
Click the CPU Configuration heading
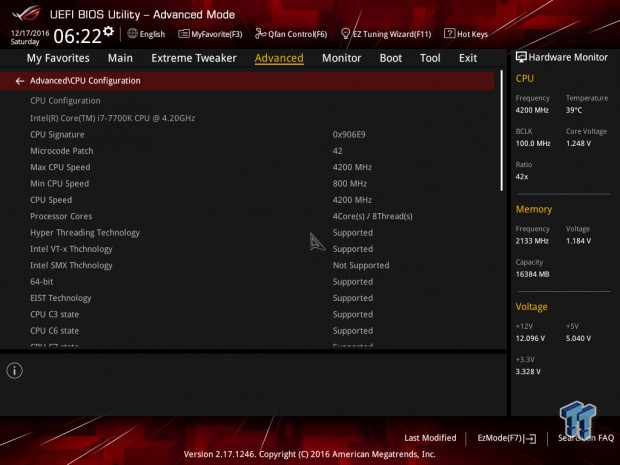pos(65,101)
